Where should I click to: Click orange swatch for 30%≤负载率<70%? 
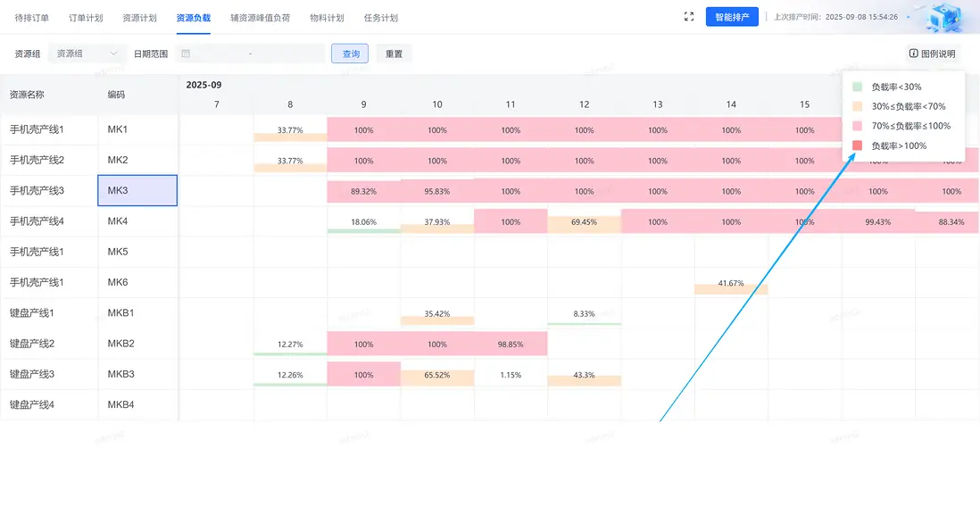click(x=857, y=106)
